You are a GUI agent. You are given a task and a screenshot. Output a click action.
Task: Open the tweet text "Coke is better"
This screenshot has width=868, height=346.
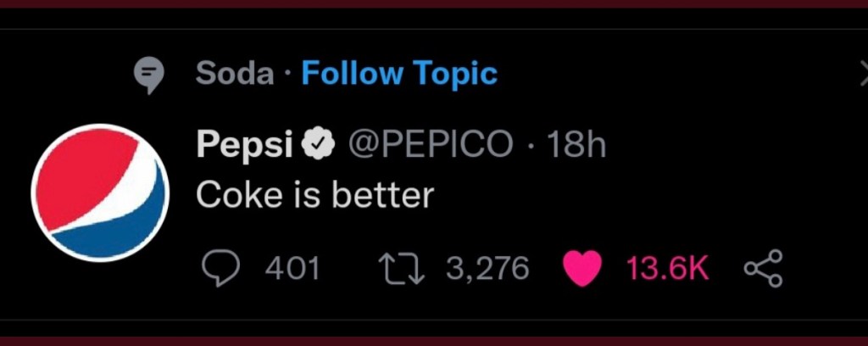314,196
